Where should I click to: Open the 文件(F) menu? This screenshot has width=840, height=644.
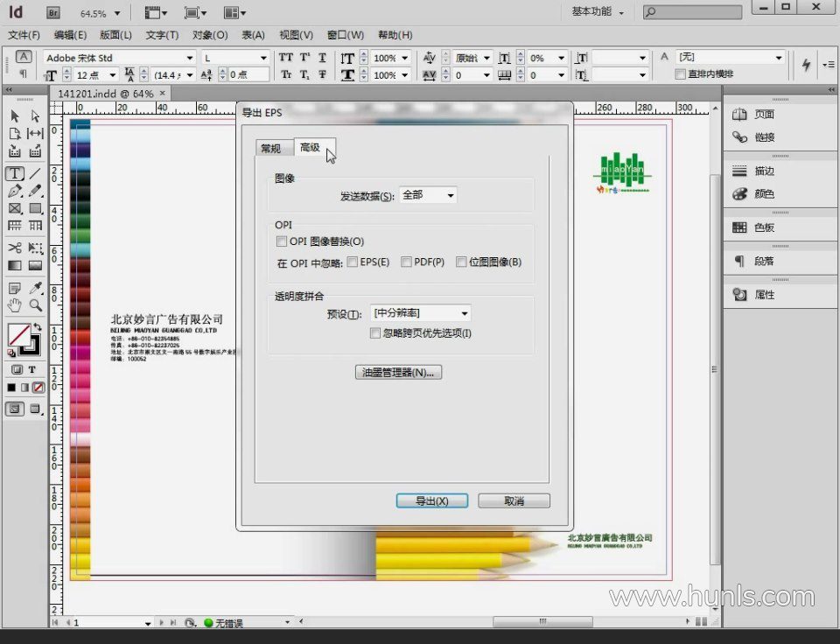pyautogui.click(x=24, y=35)
